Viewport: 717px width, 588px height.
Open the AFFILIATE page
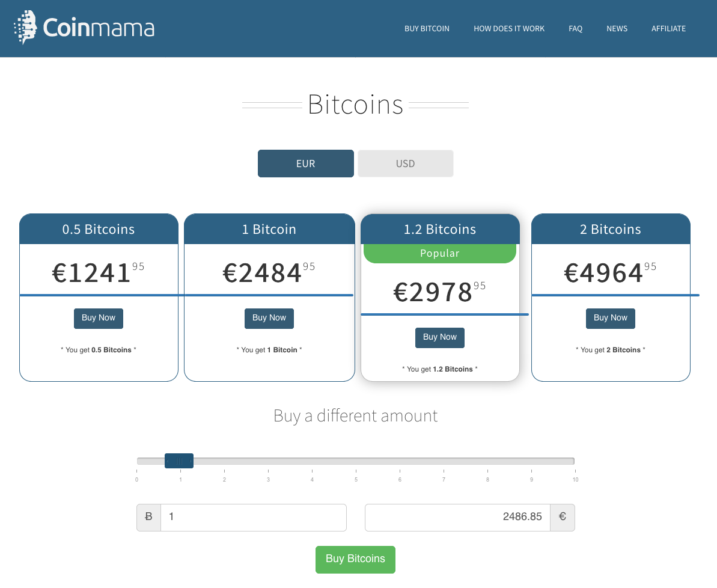pos(668,28)
